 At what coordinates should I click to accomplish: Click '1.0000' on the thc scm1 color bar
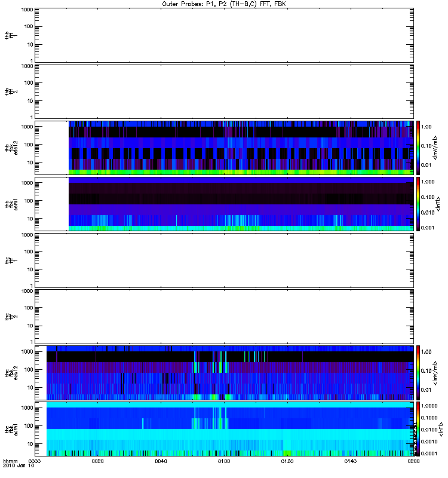pos(429,406)
